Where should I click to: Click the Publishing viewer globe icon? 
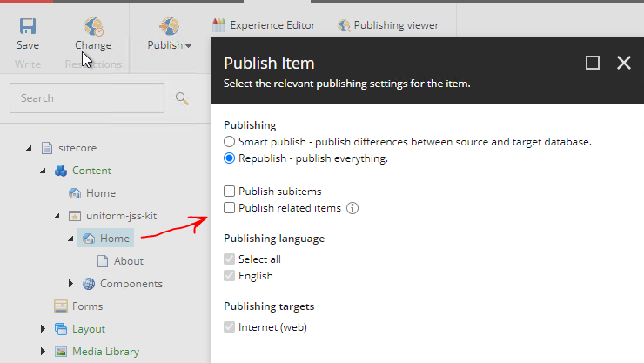pyautogui.click(x=344, y=25)
